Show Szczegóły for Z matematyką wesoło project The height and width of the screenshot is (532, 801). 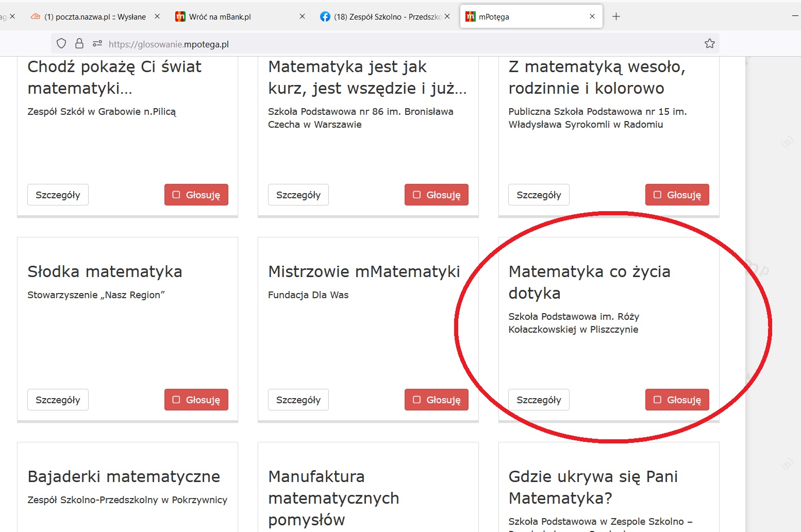pos(539,195)
